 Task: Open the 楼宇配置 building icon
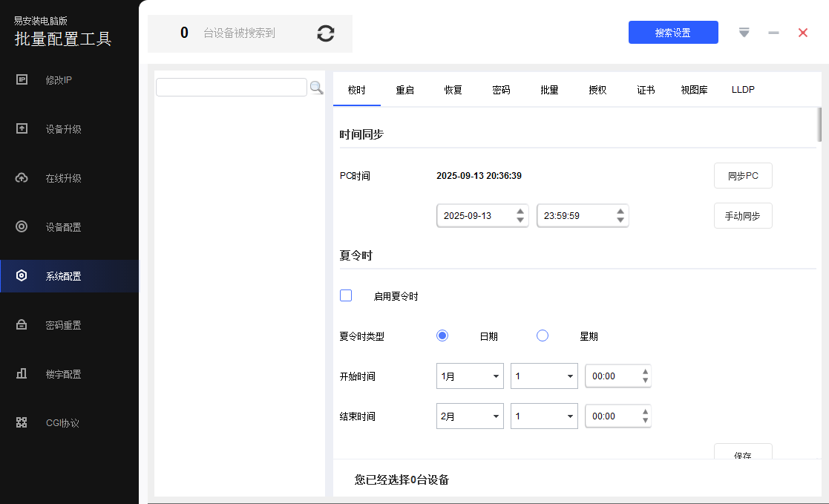[22, 374]
